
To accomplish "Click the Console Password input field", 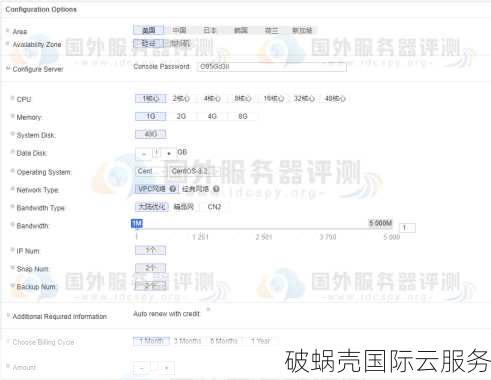I will 271,67.
